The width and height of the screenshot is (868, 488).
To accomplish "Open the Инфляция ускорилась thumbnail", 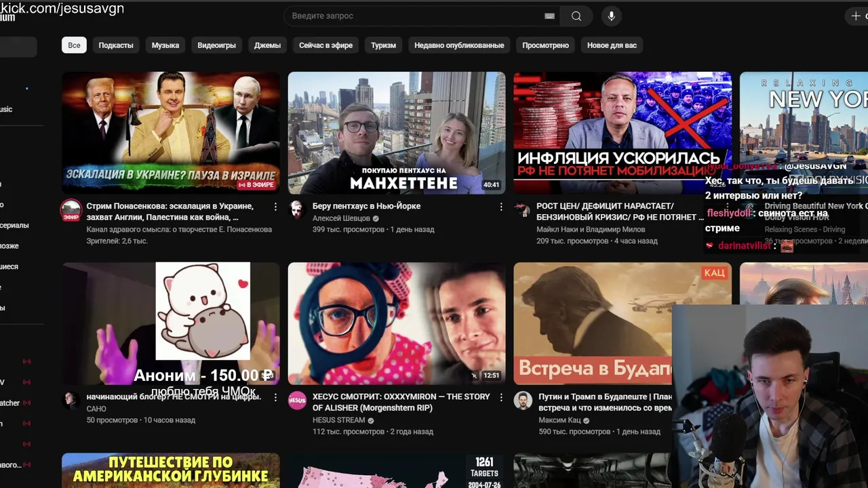I will click(x=623, y=133).
